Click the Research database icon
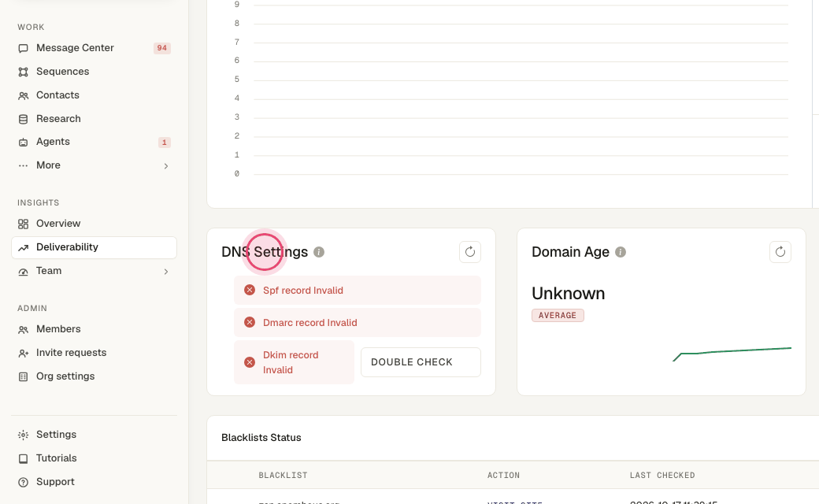 click(23, 119)
